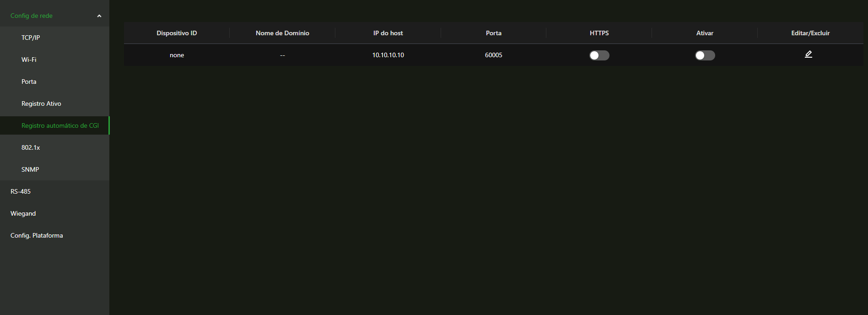Open the TCP/IP settings page

[31, 38]
